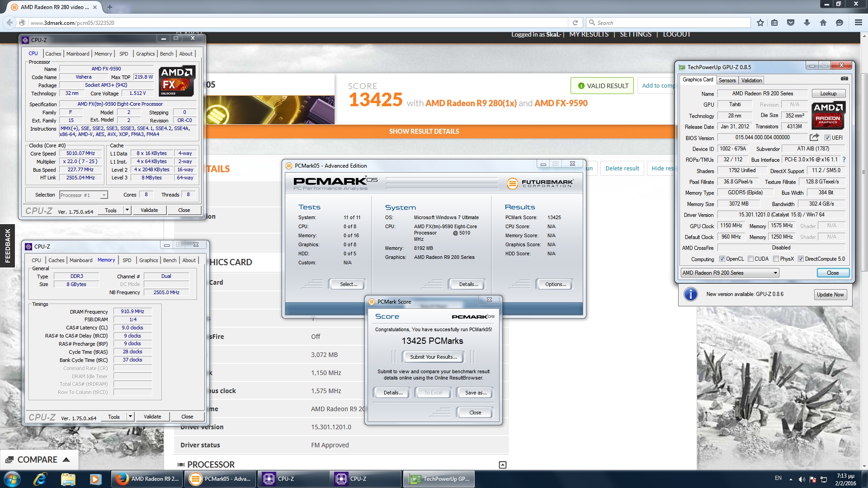Viewport: 868px width, 488px height.
Task: Toggle the UEFI checkbox in GPU-Z
Action: pyautogui.click(x=827, y=138)
